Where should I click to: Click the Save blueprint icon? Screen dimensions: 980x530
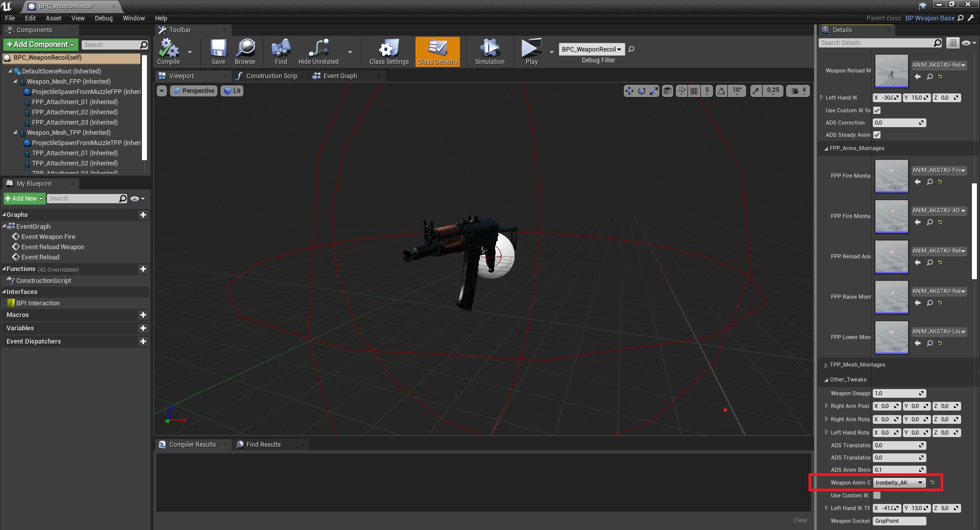(x=218, y=51)
